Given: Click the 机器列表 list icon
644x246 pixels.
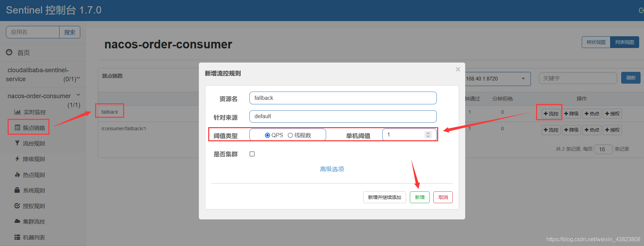Looking at the screenshot, I should coord(17,237).
